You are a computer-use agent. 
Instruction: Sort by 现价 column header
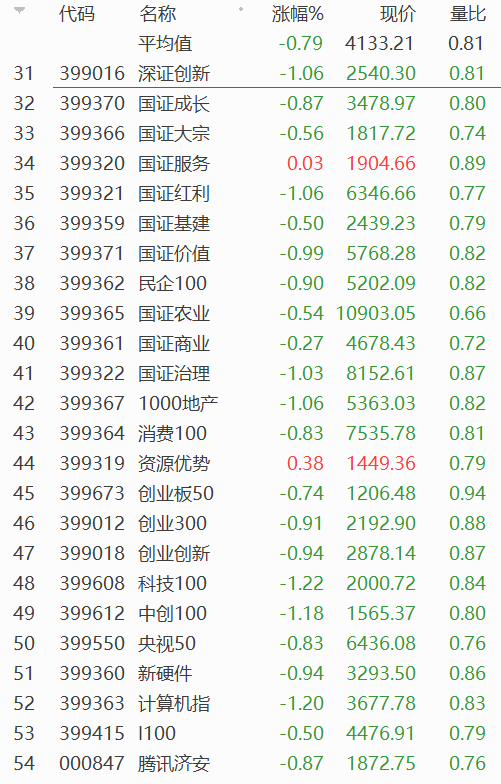coord(398,14)
